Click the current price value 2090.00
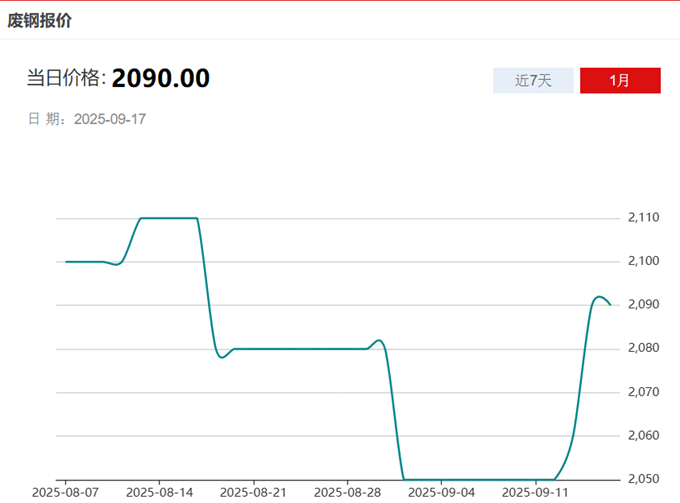Screen dimensions: 680x503 coord(160,78)
